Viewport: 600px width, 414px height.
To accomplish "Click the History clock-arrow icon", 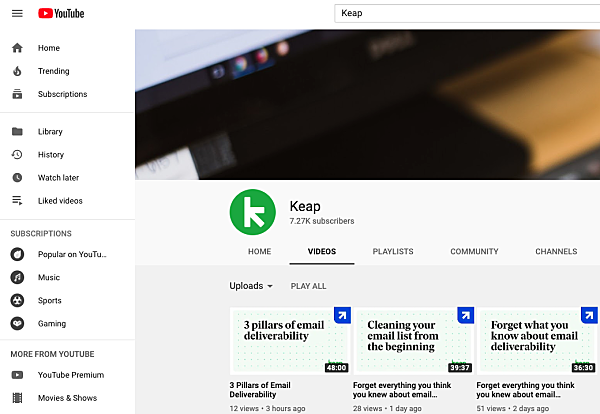I will [x=17, y=155].
